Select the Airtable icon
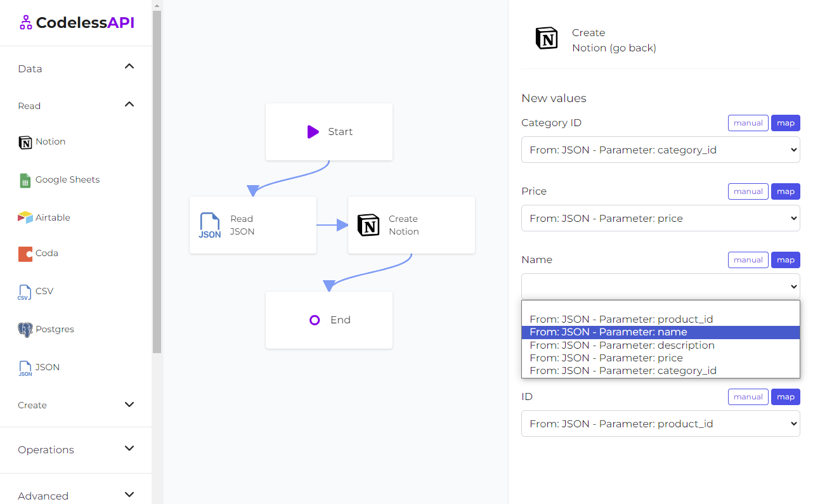 (x=25, y=217)
